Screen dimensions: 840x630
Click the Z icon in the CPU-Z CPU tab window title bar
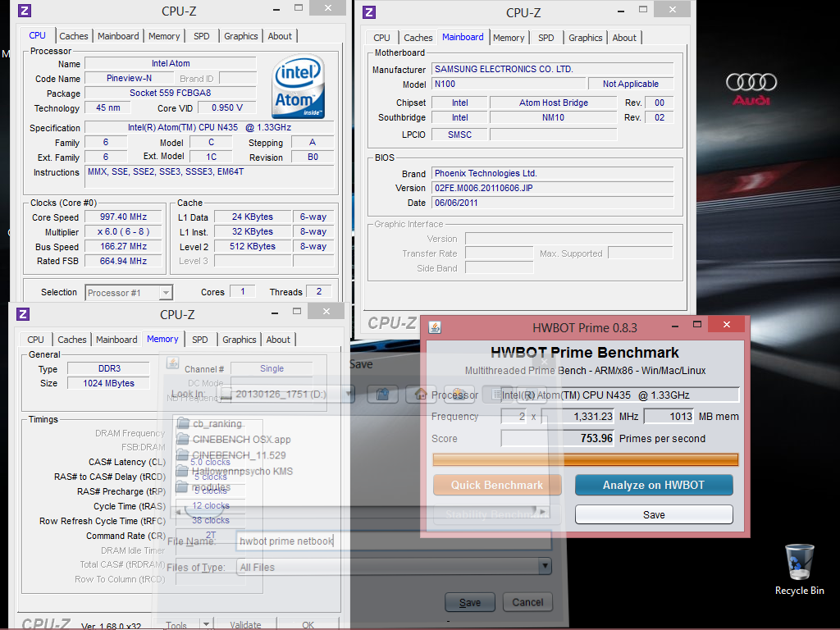25,11
